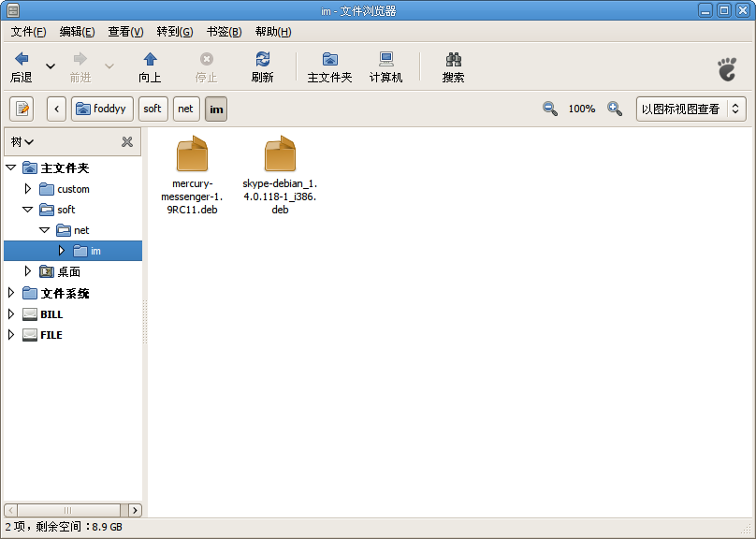Open the 查看(V) menu
The height and width of the screenshot is (539, 756).
(x=125, y=32)
